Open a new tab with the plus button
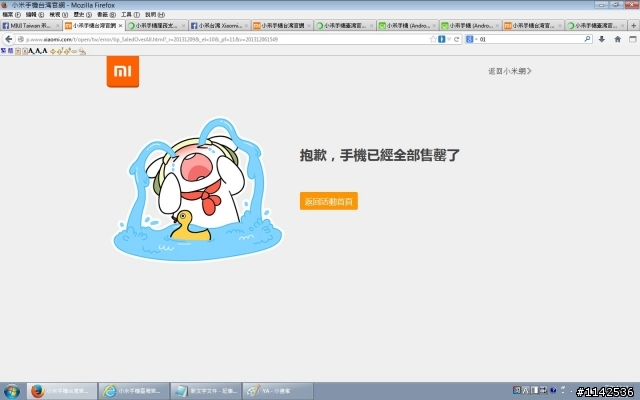 pyautogui.click(x=633, y=25)
